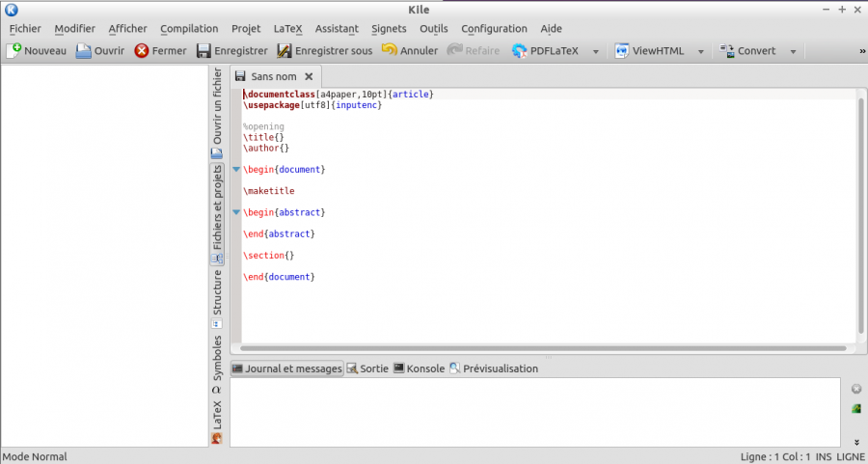The height and width of the screenshot is (464, 868).
Task: Click horizontal scrollbar of editor
Action: pyautogui.click(x=543, y=348)
